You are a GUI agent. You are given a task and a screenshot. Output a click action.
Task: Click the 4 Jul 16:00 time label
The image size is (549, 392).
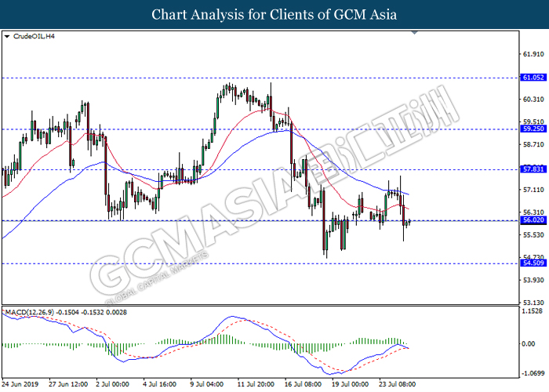pos(159,384)
